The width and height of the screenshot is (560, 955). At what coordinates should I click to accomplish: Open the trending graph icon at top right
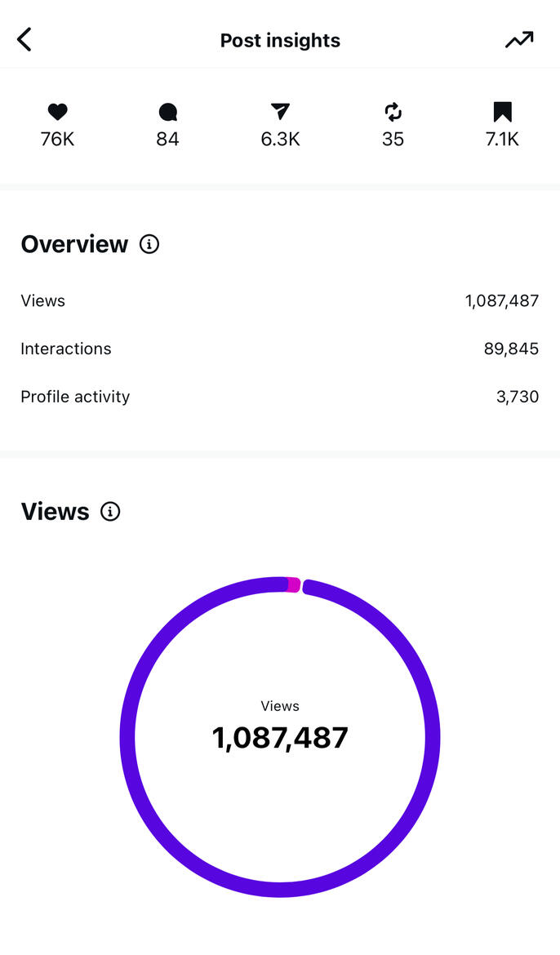[x=518, y=39]
